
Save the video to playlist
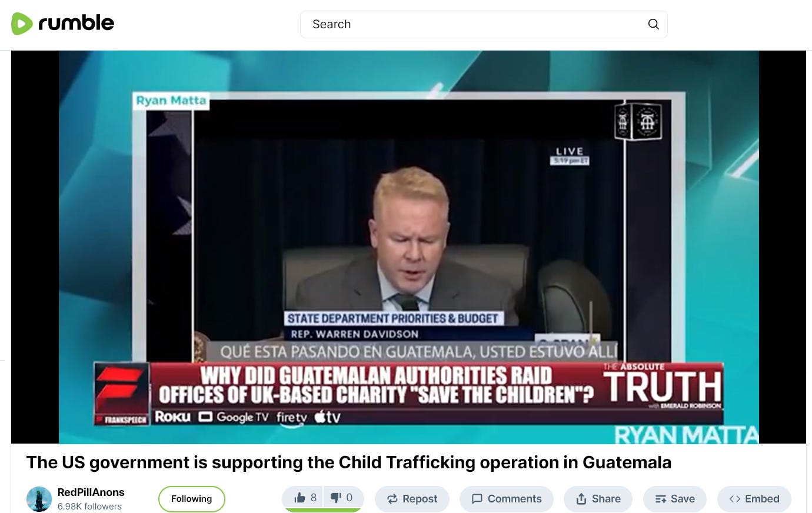click(675, 499)
